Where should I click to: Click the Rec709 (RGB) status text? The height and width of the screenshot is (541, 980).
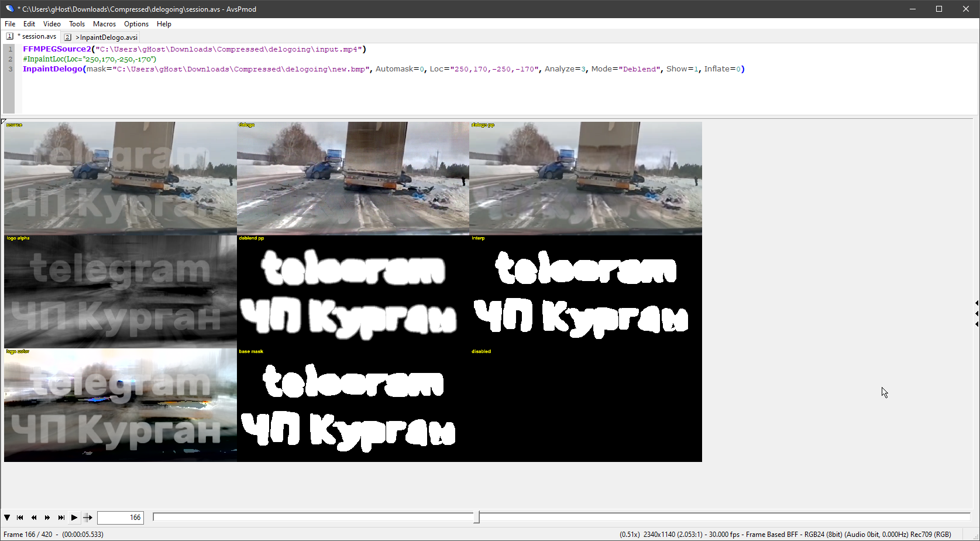coord(931,535)
